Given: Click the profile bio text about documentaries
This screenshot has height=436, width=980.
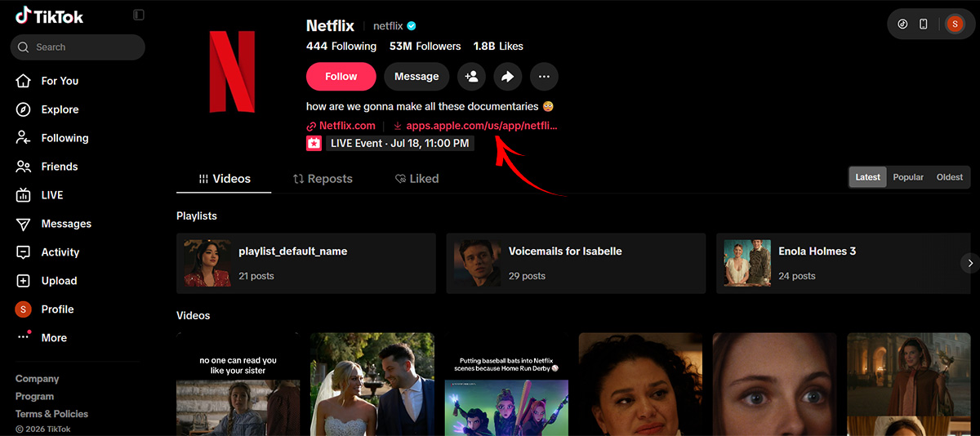Looking at the screenshot, I should [x=430, y=106].
